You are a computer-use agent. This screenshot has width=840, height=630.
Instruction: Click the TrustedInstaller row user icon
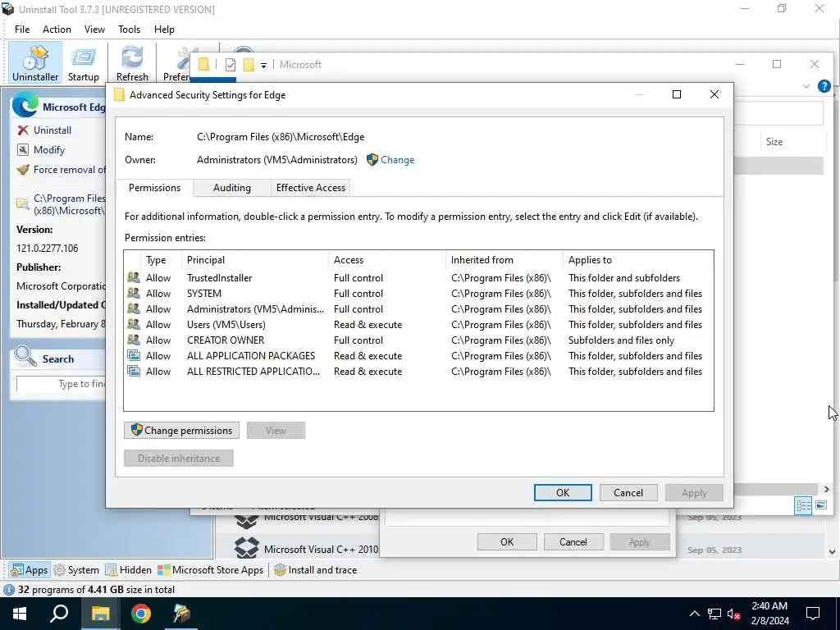(x=134, y=277)
